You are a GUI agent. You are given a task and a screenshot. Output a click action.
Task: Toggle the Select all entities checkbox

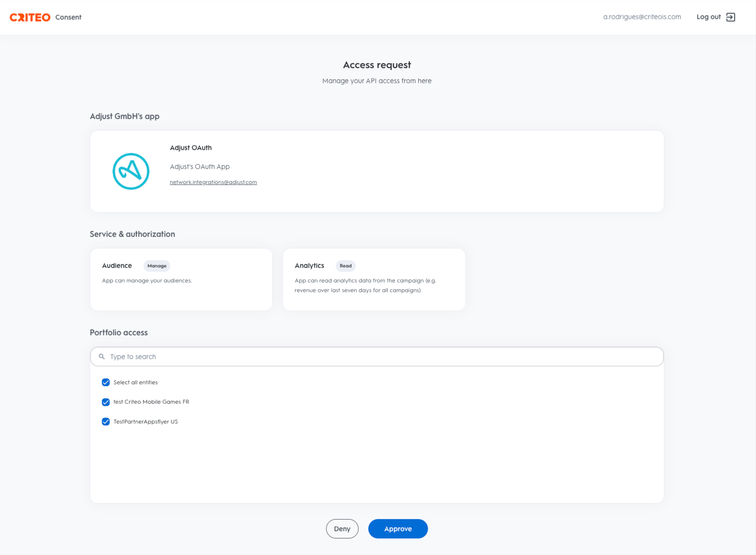106,382
